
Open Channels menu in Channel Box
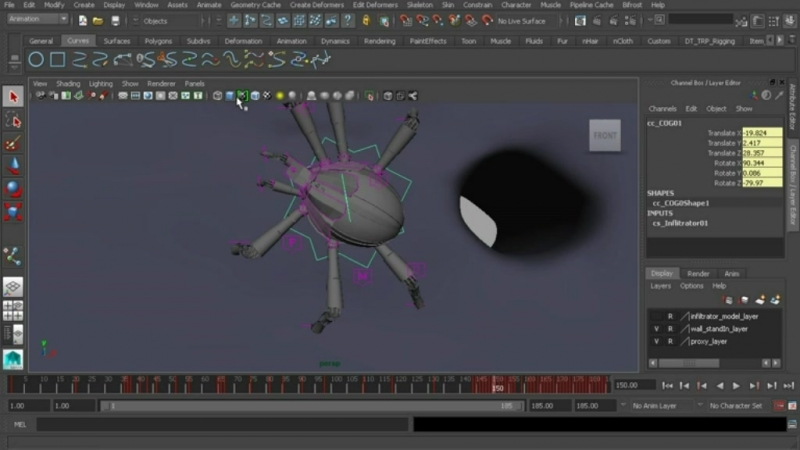pos(662,109)
